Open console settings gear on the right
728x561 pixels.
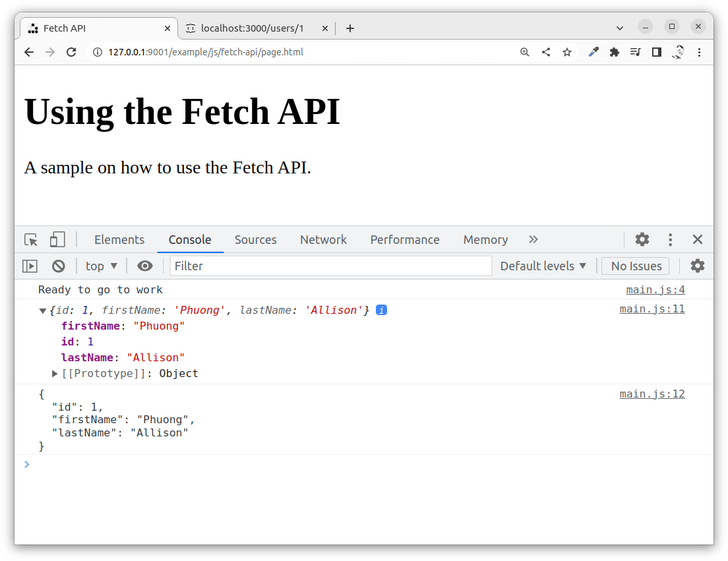click(x=697, y=266)
